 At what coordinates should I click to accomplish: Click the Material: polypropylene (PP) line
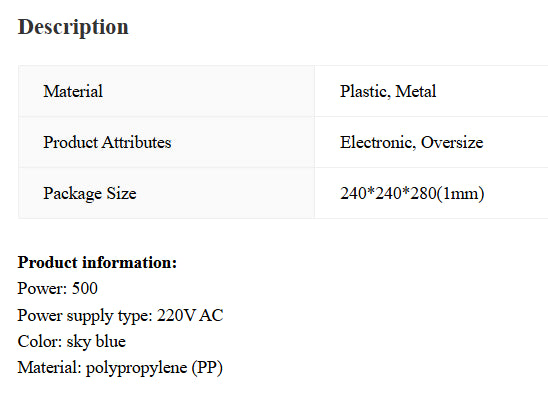120,368
